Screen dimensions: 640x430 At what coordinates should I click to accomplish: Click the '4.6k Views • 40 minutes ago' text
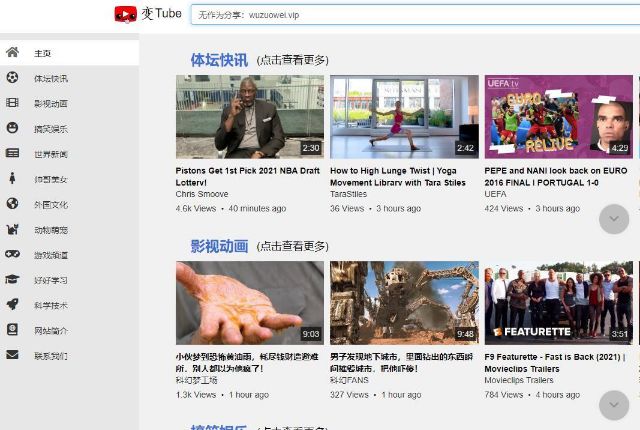tap(231, 208)
